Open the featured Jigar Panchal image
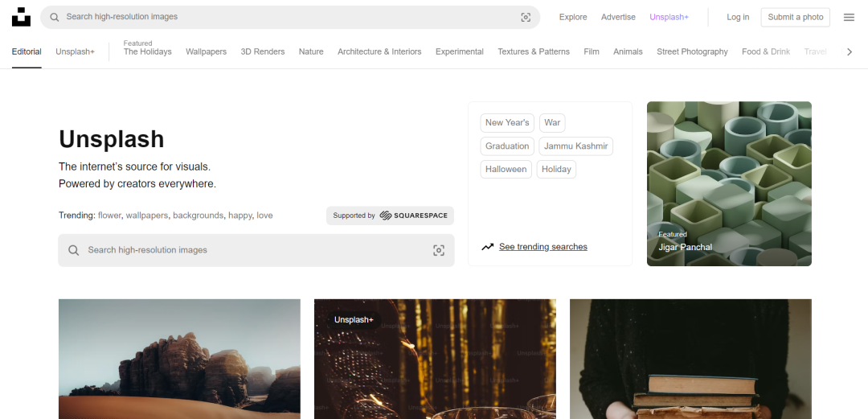Screen dimensions: 868x419 point(728,183)
